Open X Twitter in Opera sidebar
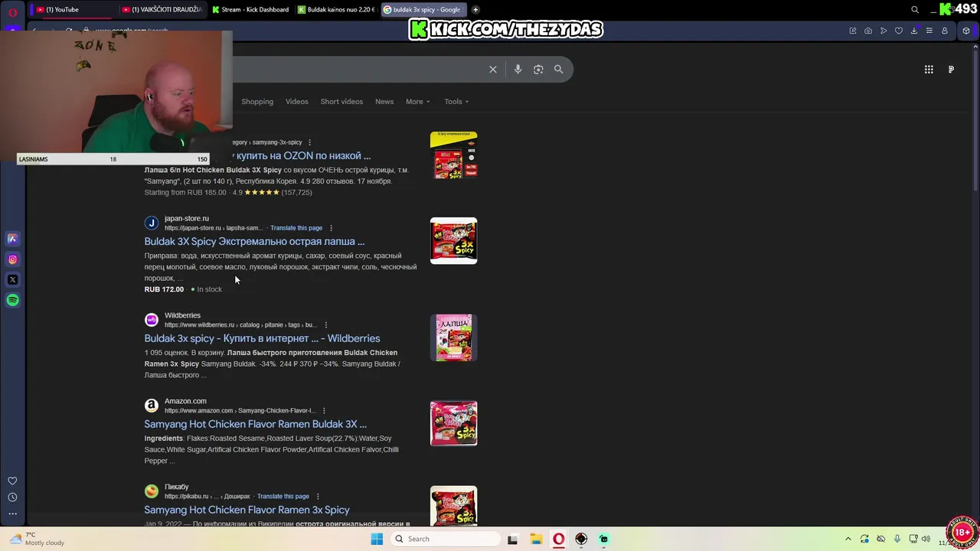This screenshot has height=551, width=980. 12,280
